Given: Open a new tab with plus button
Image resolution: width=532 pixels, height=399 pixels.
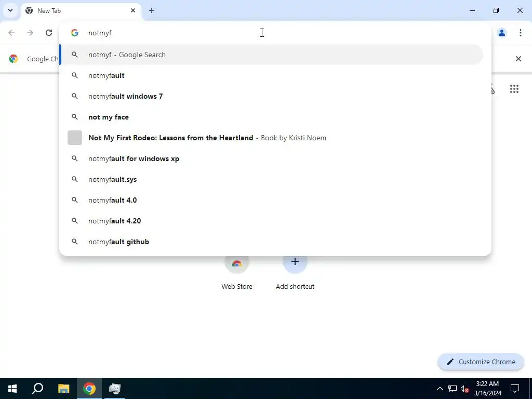Looking at the screenshot, I should coord(152,10).
